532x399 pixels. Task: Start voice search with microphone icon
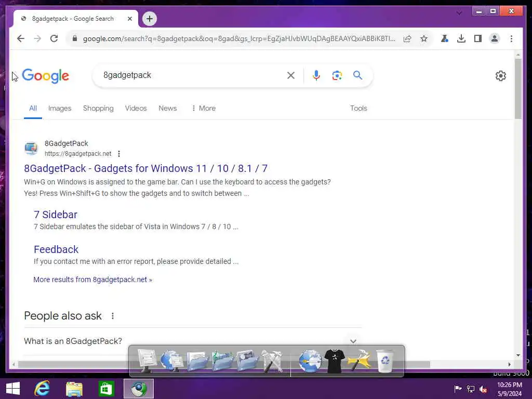click(x=316, y=75)
